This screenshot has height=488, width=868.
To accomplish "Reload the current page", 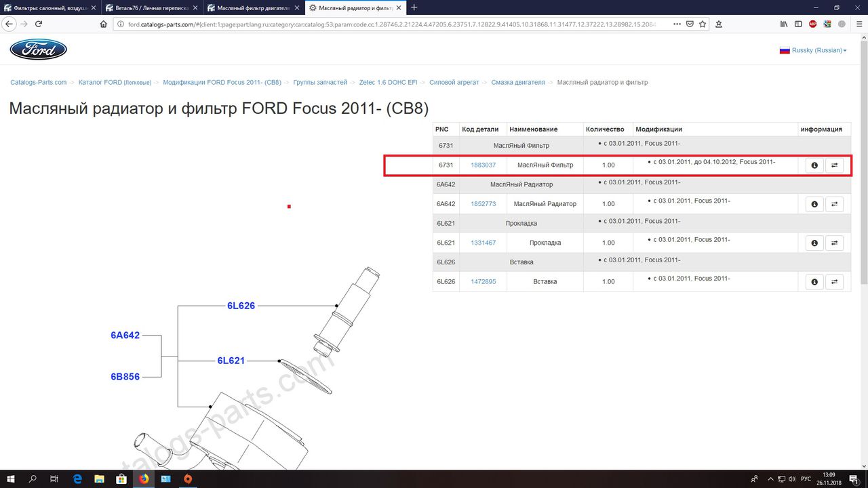I will 39,24.
